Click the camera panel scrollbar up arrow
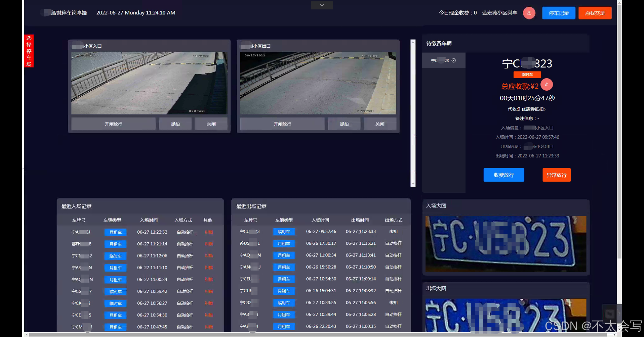The width and height of the screenshot is (644, 337). [413, 42]
